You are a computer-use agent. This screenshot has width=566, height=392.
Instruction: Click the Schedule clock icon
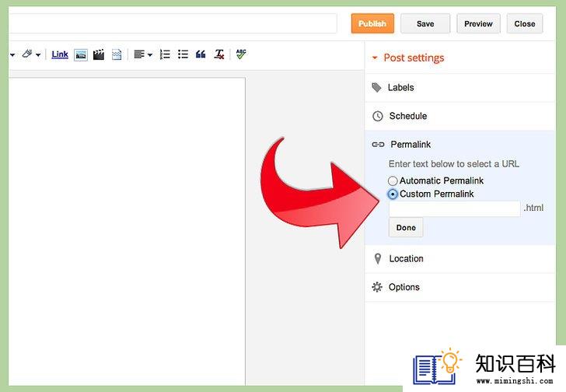point(378,116)
